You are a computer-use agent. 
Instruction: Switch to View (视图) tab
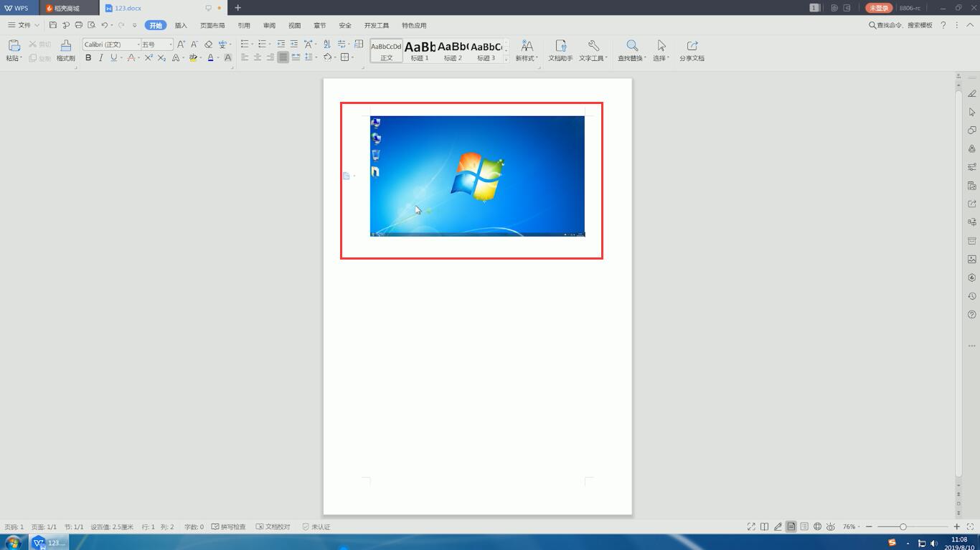(294, 25)
